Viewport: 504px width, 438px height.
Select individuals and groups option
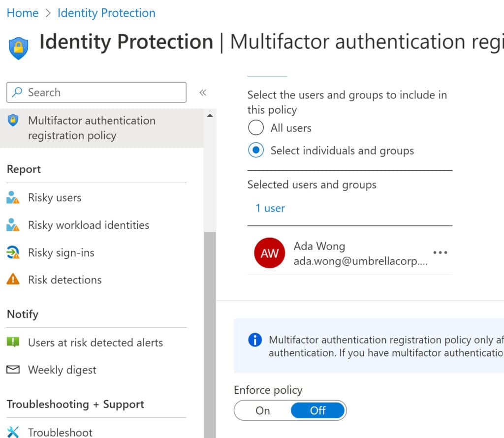coord(256,150)
